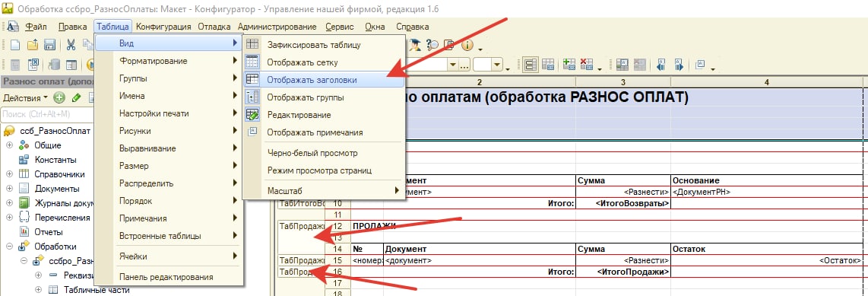Click the left blue arrow cell navigation icon
The height and width of the screenshot is (296, 868).
pos(661,65)
